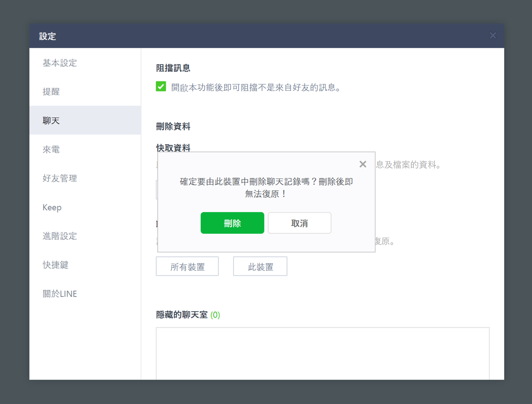Image resolution: width=532 pixels, height=404 pixels.
Task: Click the 開啟本功能後即可阻擋 description text
Action: pyautogui.click(x=256, y=87)
